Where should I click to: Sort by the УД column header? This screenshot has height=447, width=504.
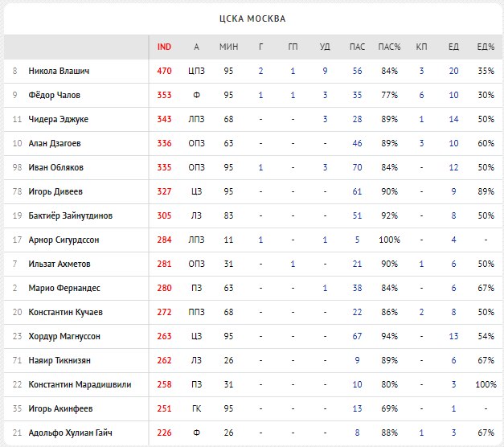coord(325,47)
